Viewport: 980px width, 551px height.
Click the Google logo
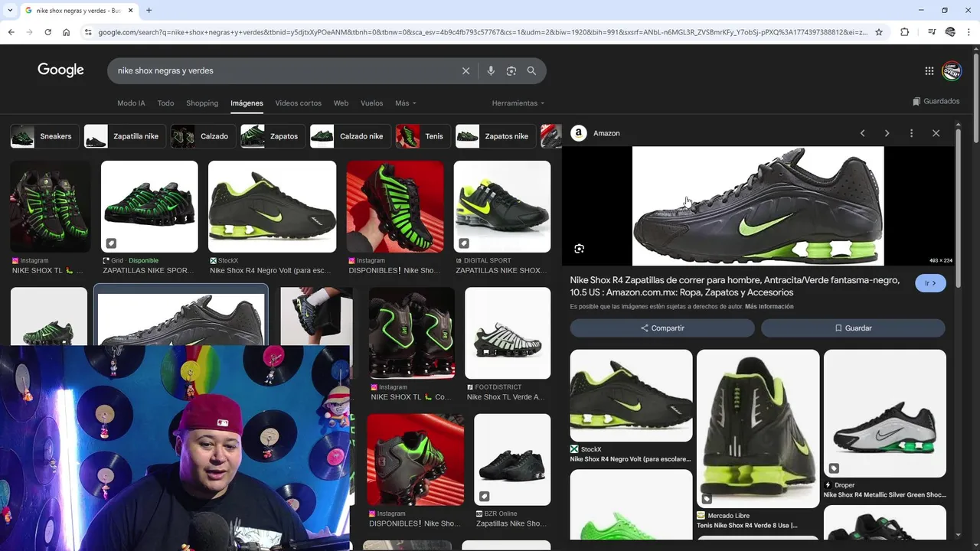[x=60, y=70]
